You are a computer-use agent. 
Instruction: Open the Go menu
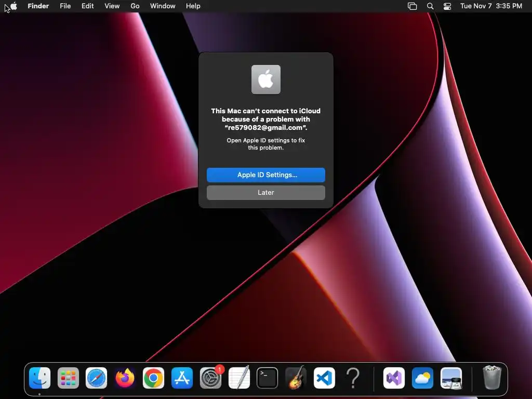point(135,6)
